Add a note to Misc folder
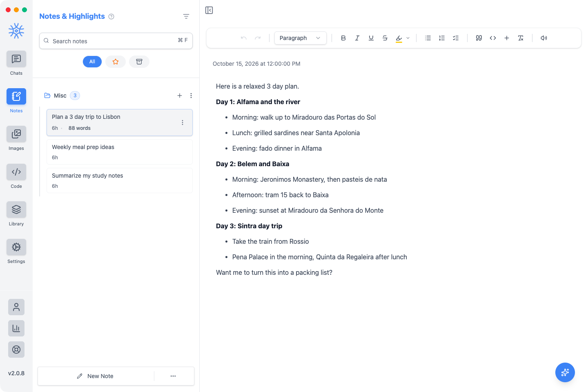This screenshot has width=588, height=392. pyautogui.click(x=180, y=96)
